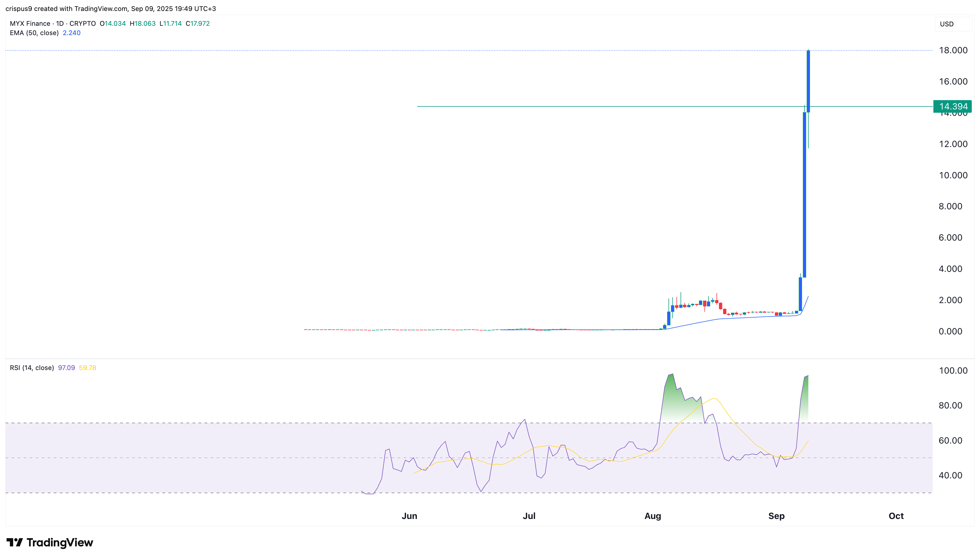This screenshot has height=559, width=980.
Task: Click the green horizontal price line
Action: click(x=614, y=106)
